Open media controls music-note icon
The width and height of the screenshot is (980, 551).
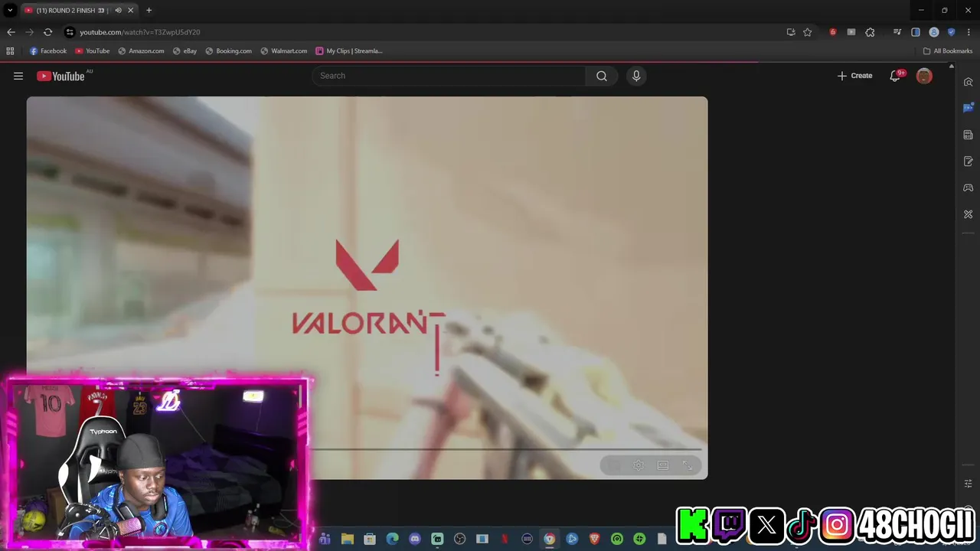[897, 32]
